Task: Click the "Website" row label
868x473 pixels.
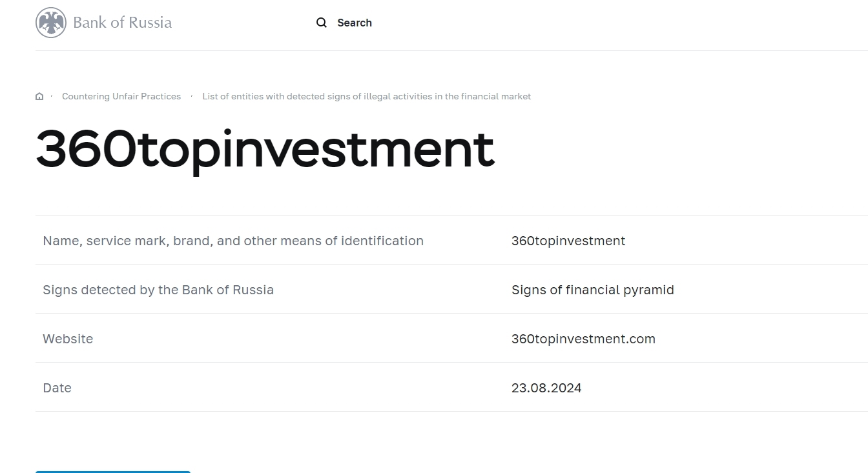Action: [68, 339]
